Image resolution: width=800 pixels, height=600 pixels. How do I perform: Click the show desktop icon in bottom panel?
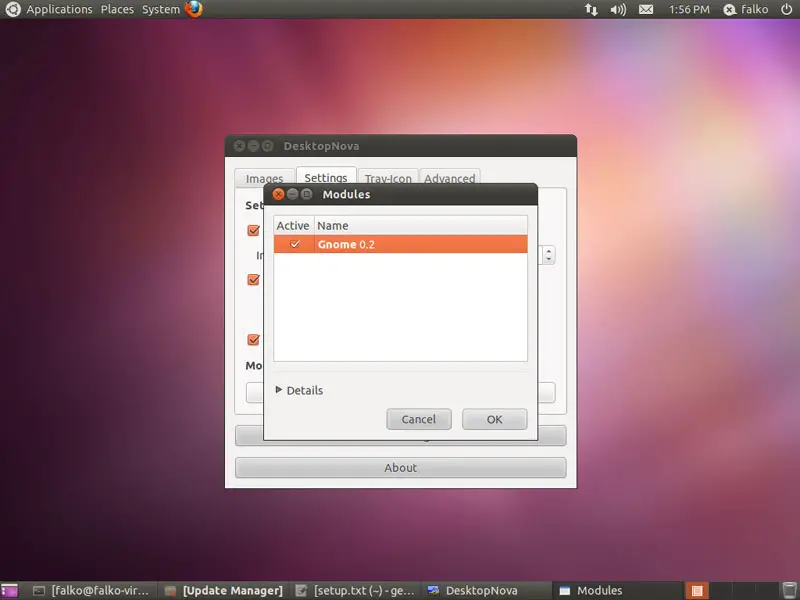(9, 591)
